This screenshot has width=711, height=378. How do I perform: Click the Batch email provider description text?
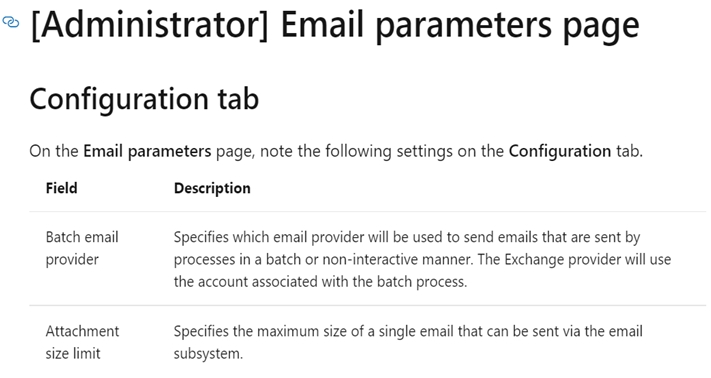point(422,259)
